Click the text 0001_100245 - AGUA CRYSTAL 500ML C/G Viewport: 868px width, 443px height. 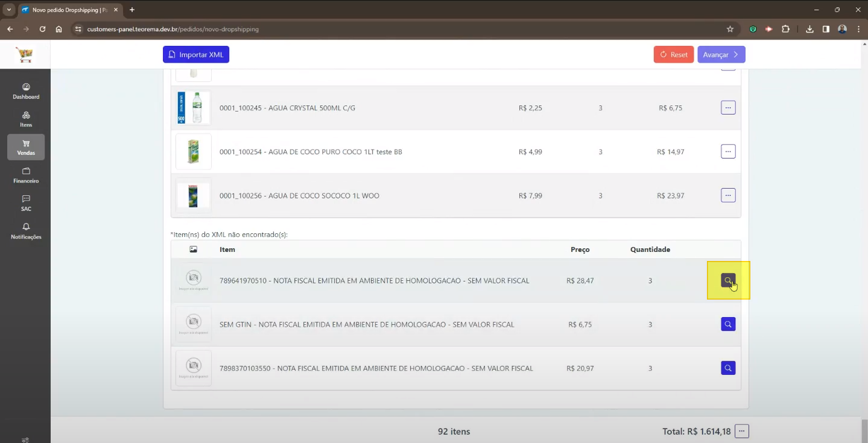[x=287, y=108]
